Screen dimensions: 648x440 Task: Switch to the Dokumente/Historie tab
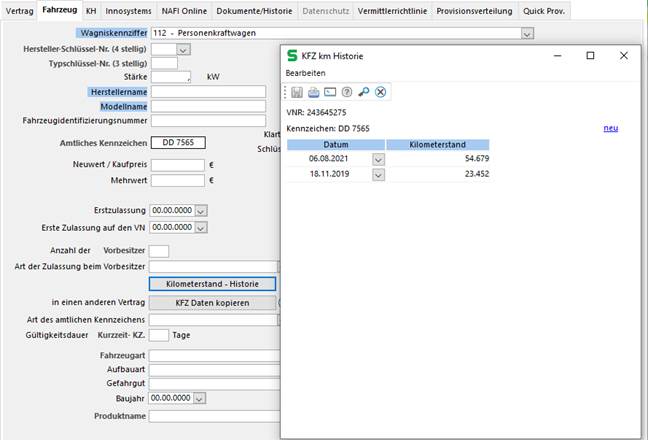click(x=250, y=10)
